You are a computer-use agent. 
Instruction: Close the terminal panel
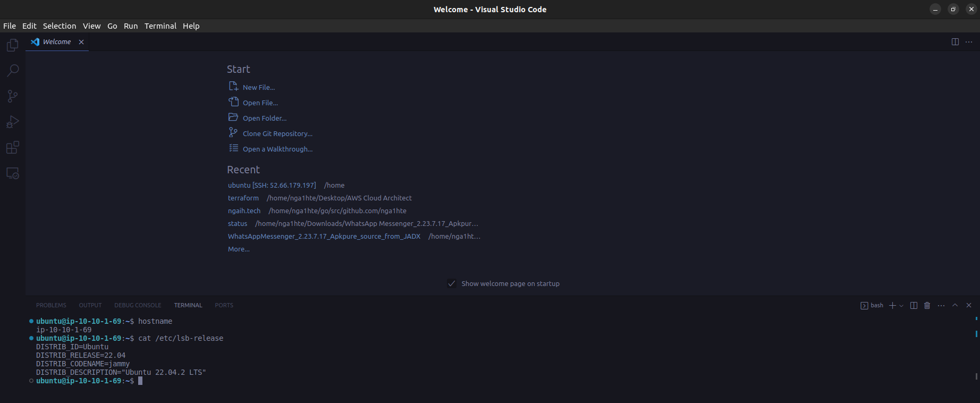[969, 305]
